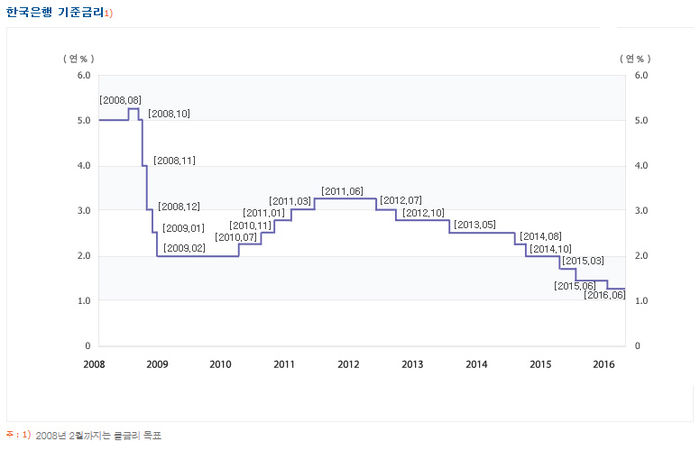Select the 3.0 value on right axis
Viewport: 700px width, 451px height.
click(x=642, y=211)
